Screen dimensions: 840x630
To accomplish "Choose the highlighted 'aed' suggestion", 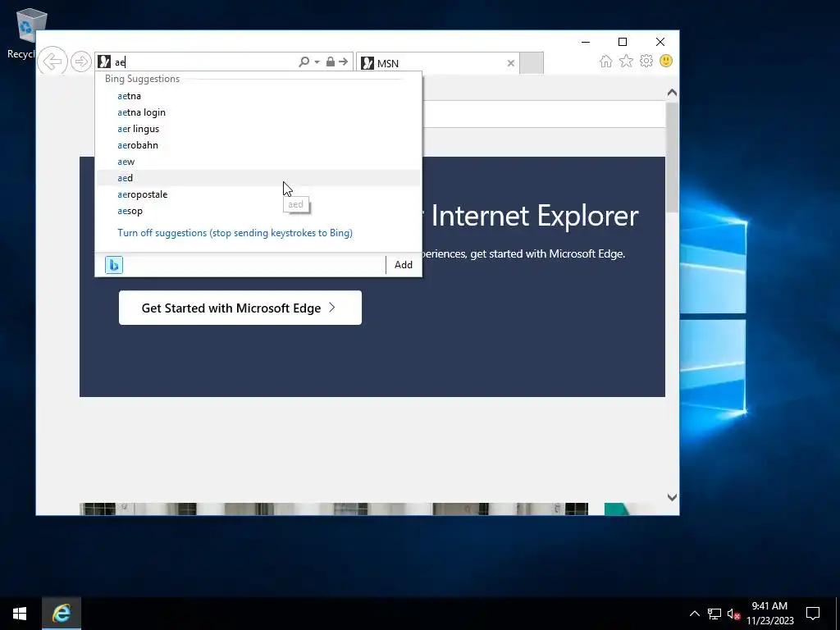I will tap(258, 178).
